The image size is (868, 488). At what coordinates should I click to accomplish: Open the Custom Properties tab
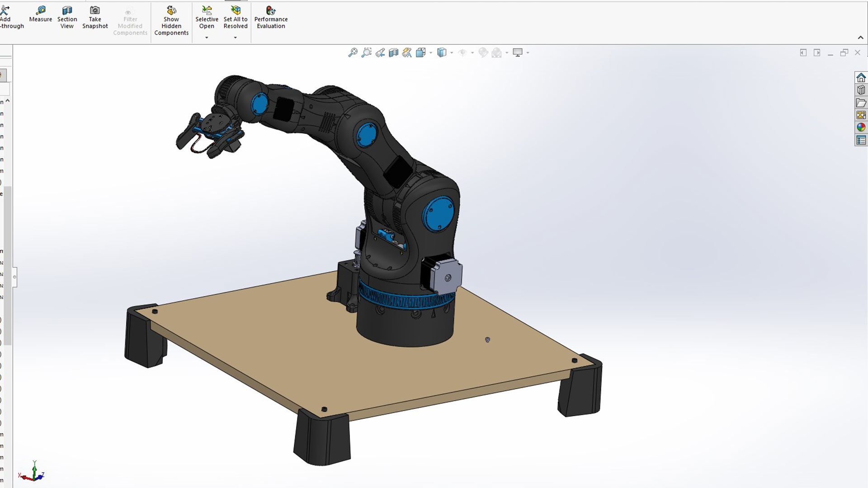click(861, 141)
